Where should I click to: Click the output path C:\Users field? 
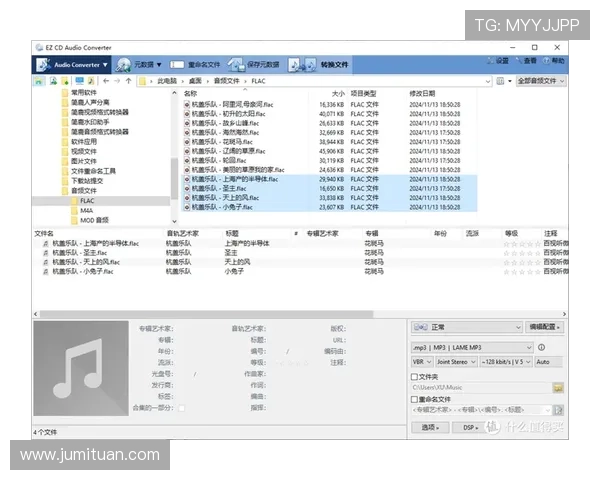pyautogui.click(x=481, y=388)
